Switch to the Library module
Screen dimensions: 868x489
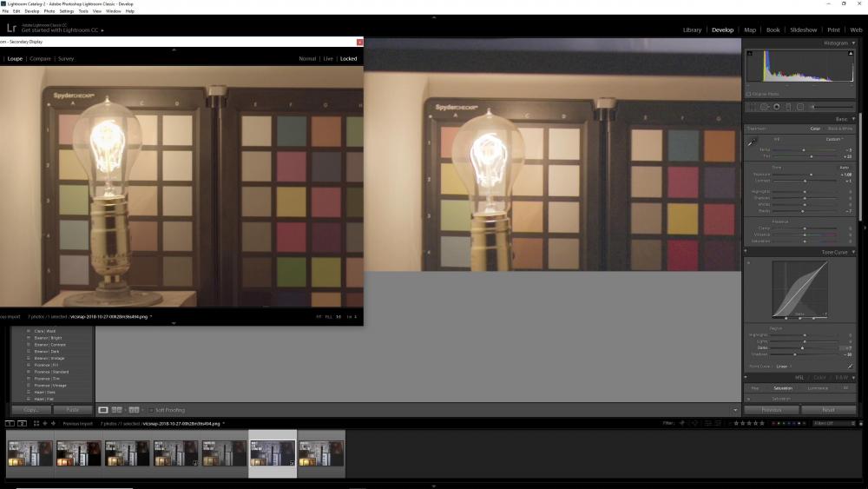click(x=692, y=30)
